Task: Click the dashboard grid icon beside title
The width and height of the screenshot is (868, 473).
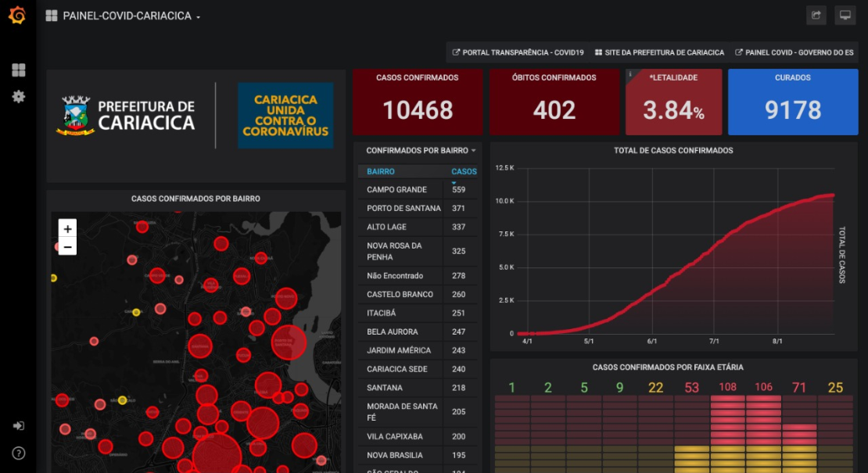Action: (52, 16)
